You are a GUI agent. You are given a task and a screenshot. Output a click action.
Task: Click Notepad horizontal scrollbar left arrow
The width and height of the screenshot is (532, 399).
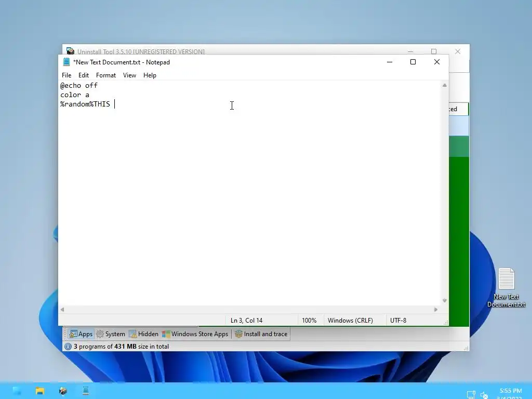62,310
